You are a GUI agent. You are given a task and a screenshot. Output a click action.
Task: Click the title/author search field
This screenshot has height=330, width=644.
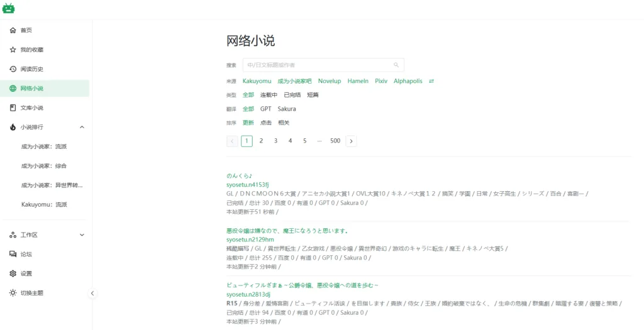[318, 65]
